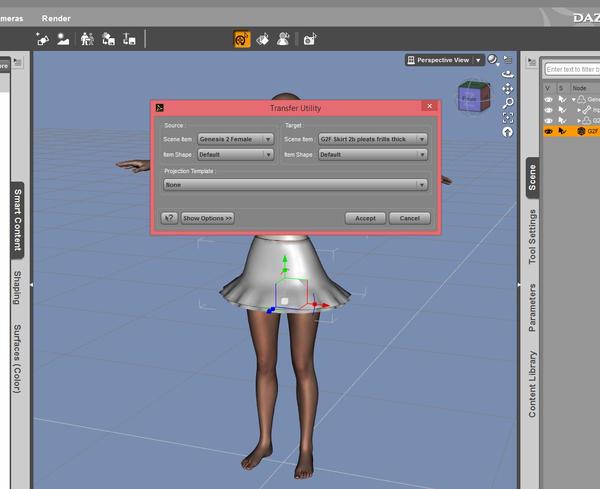Switch to the Tool Settings tab

pyautogui.click(x=532, y=237)
